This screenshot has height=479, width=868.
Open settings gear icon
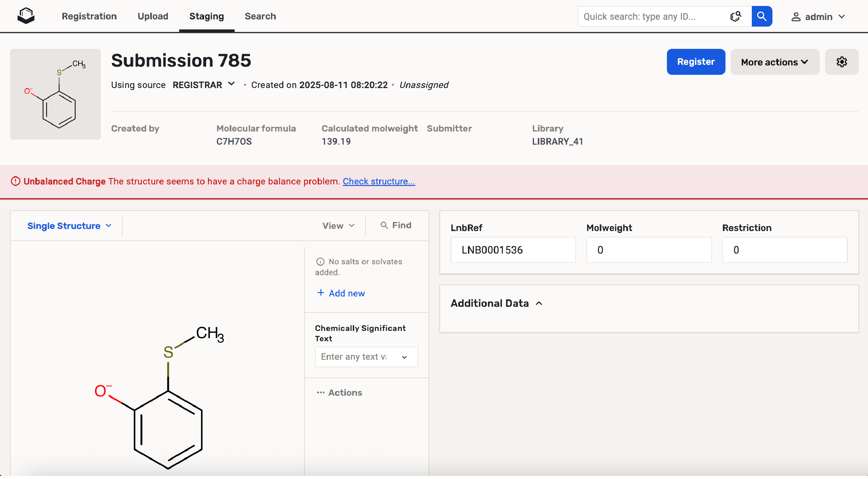pos(841,62)
